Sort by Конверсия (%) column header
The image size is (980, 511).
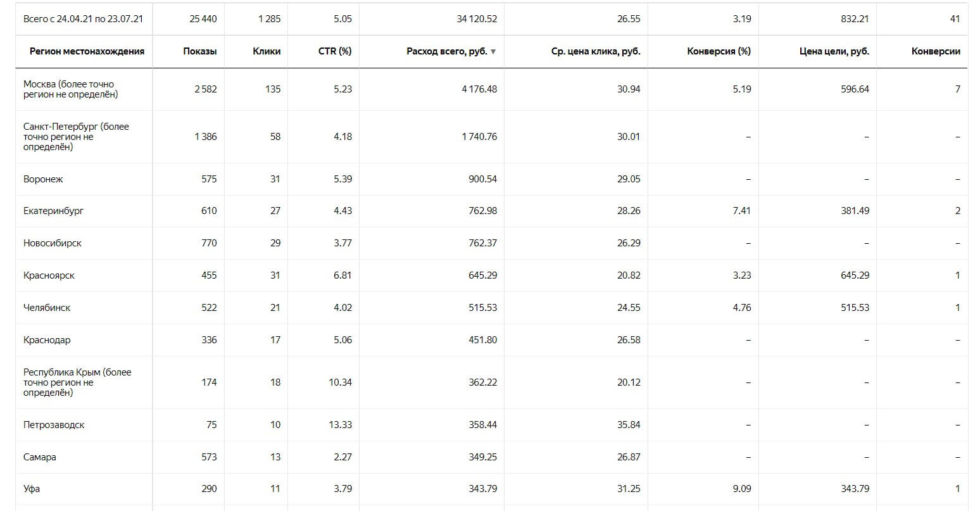click(719, 51)
